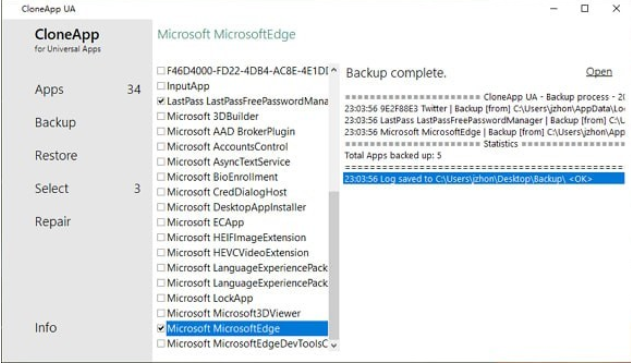
Task: Check the Microsoft AsyncTextService checkbox
Action: (161, 162)
